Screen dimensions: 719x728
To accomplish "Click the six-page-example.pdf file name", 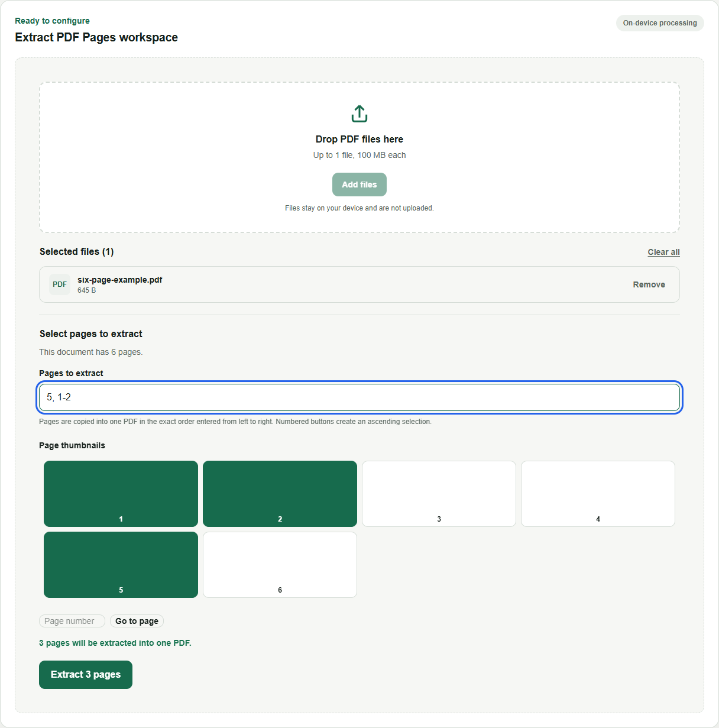I will tap(120, 280).
